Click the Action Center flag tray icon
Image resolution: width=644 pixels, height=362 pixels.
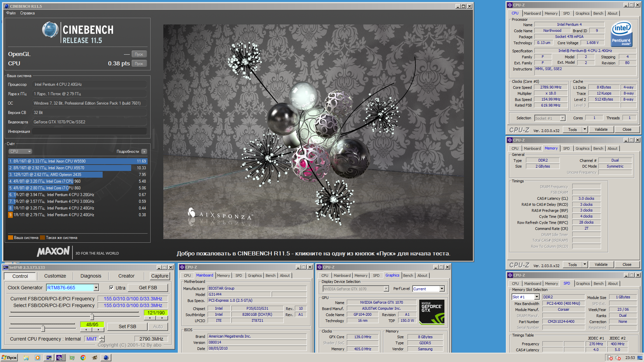pyautogui.click(x=611, y=358)
